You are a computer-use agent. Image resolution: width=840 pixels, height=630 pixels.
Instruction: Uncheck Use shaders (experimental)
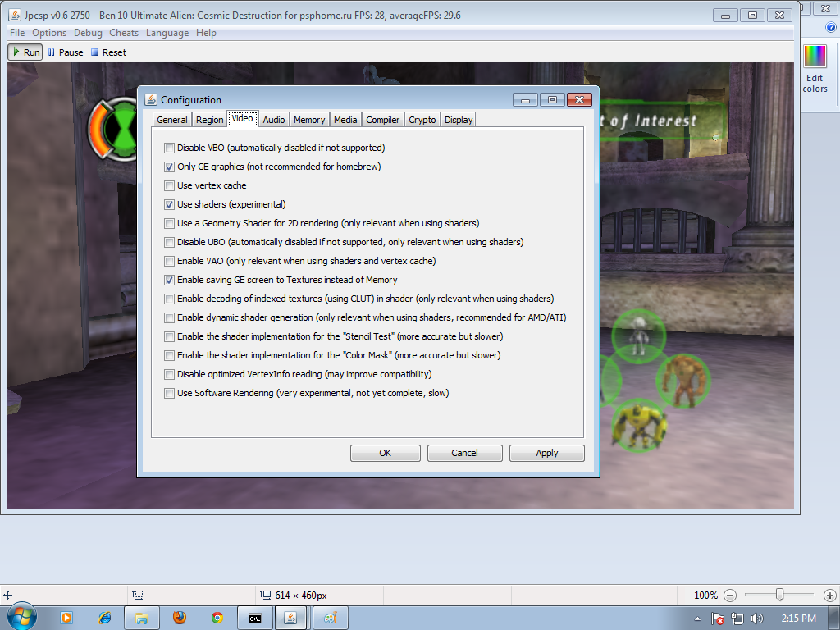[x=169, y=204]
